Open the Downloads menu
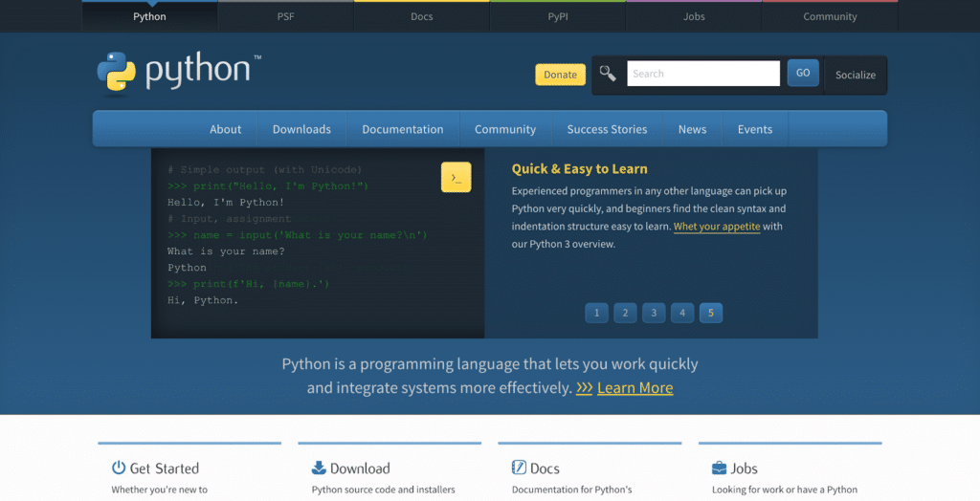 pos(301,129)
